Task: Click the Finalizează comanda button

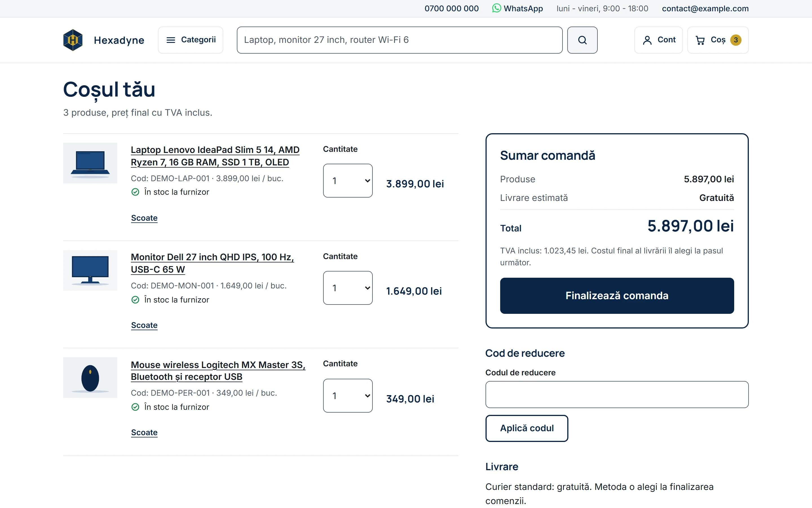Action: (617, 296)
